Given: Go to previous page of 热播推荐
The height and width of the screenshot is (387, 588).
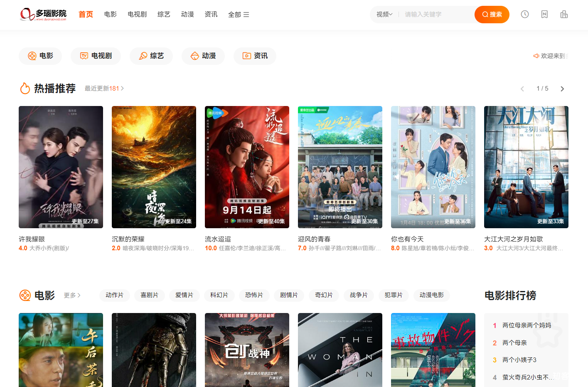Looking at the screenshot, I should [x=522, y=89].
